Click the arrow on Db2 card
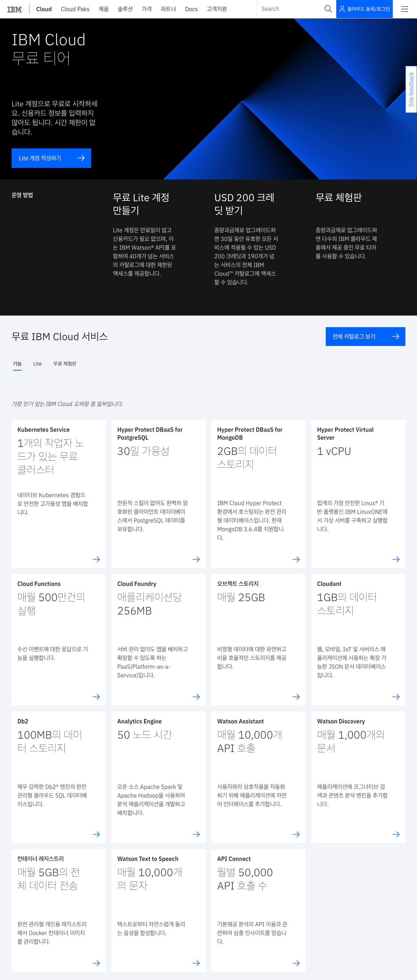Viewport: 417px width, 980px height. point(96,834)
